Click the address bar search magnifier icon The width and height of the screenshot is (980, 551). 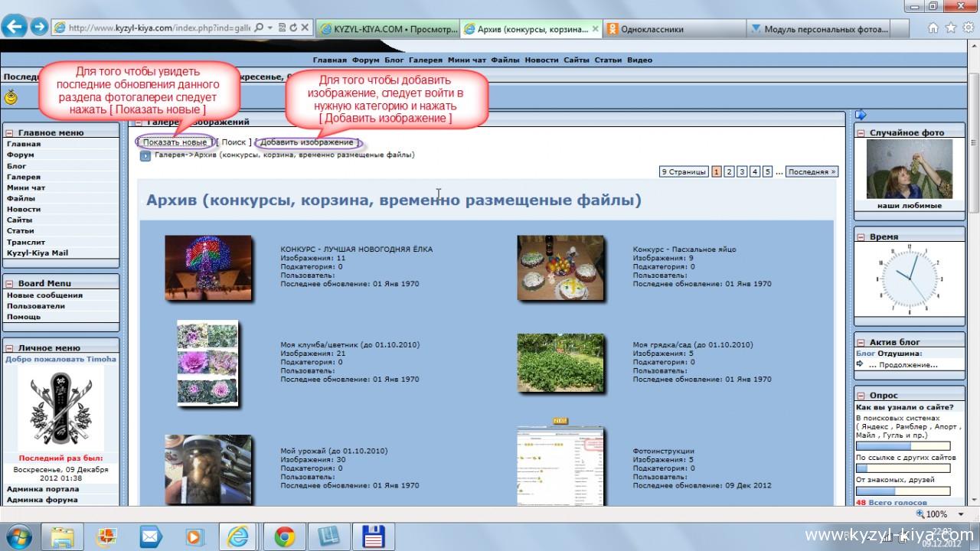[x=258, y=28]
